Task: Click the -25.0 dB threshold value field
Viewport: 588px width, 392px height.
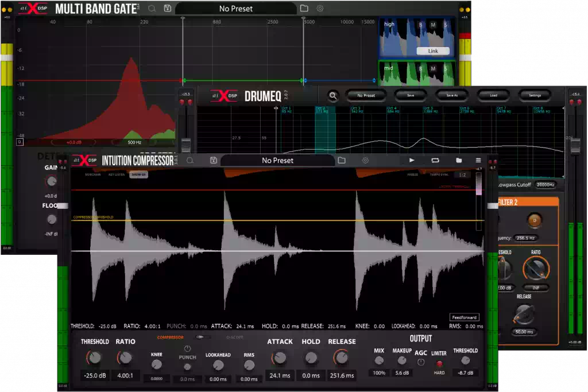Action: [x=95, y=375]
